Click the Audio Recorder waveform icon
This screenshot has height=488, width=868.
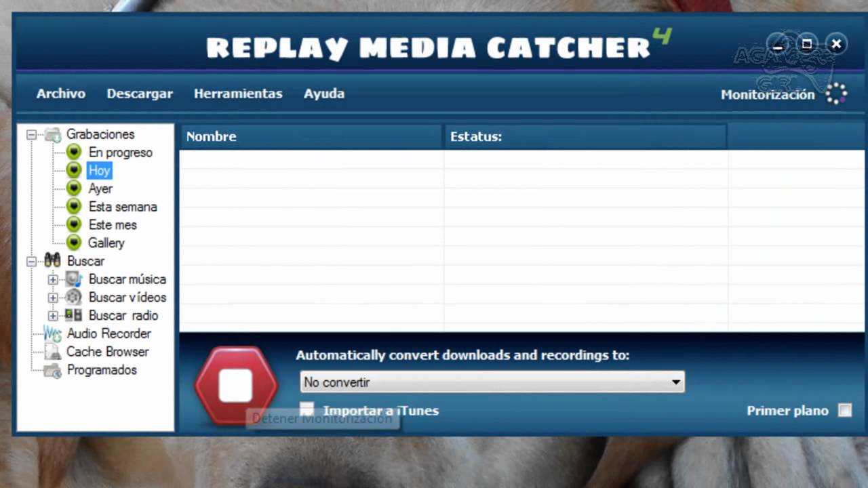[53, 333]
